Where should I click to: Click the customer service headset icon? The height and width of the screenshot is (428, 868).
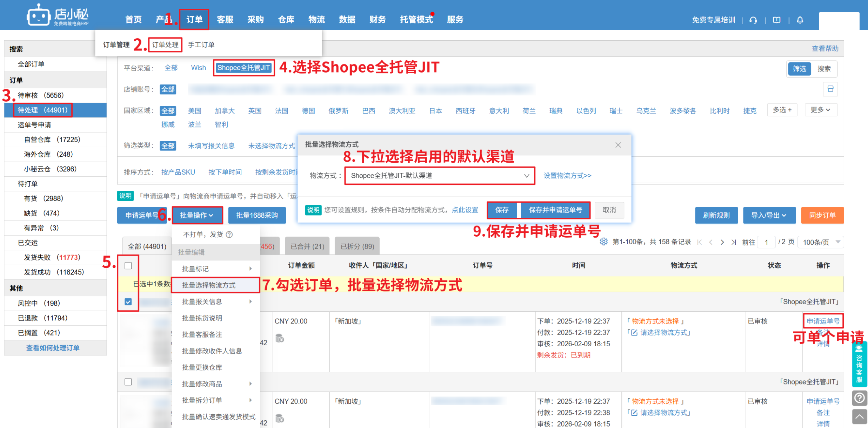pos(753,20)
